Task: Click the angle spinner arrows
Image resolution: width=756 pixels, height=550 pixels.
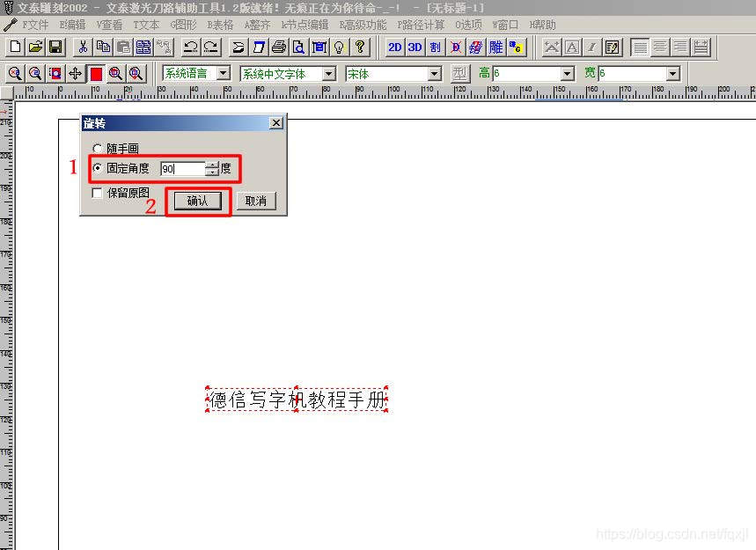Action: (x=211, y=169)
